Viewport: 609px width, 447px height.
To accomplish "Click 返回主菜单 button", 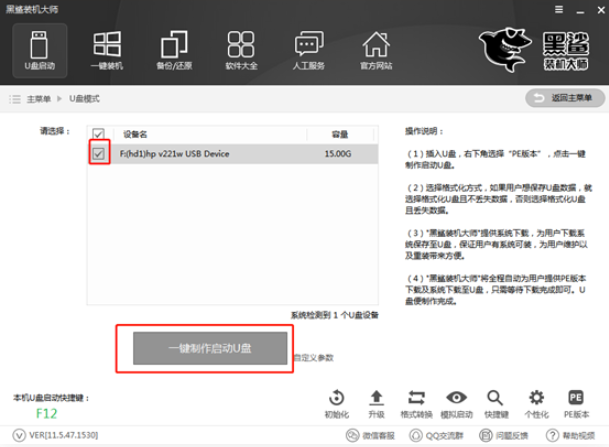I will point(565,98).
